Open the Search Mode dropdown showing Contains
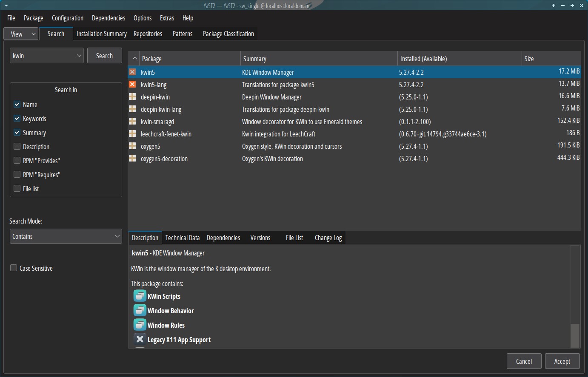The height and width of the screenshot is (377, 588). coord(66,236)
